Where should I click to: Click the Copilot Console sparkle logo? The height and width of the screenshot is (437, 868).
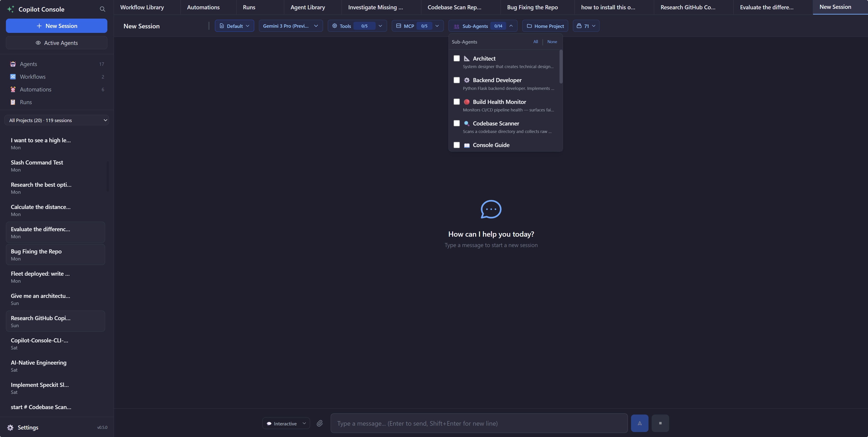tap(10, 9)
